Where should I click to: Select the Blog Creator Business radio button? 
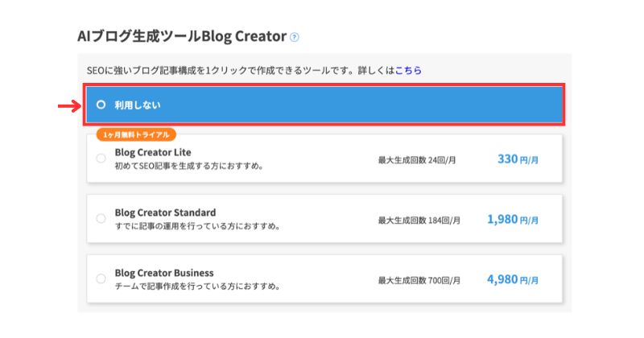tap(101, 279)
